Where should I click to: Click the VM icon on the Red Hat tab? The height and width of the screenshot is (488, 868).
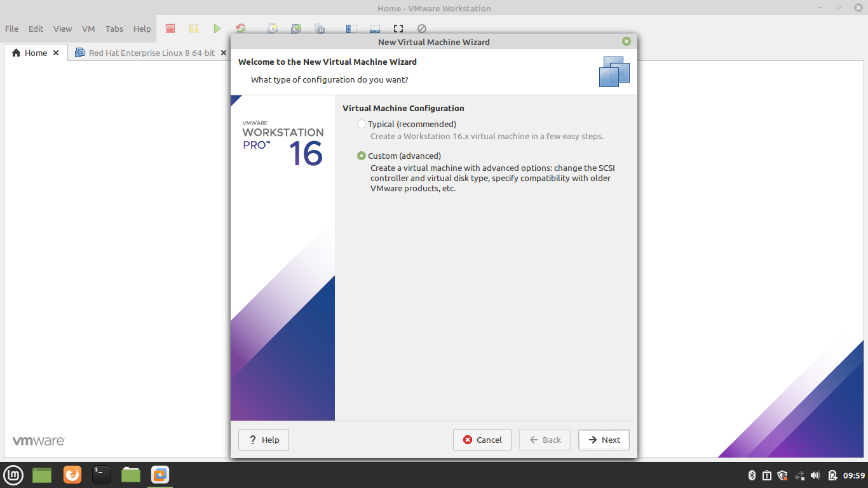[79, 53]
